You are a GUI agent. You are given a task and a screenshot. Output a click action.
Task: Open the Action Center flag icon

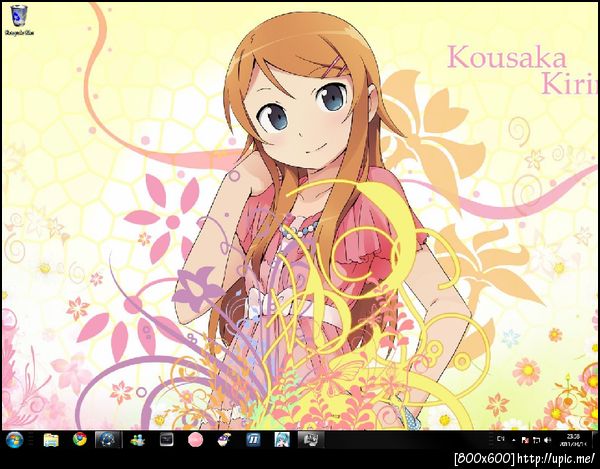[x=525, y=440]
